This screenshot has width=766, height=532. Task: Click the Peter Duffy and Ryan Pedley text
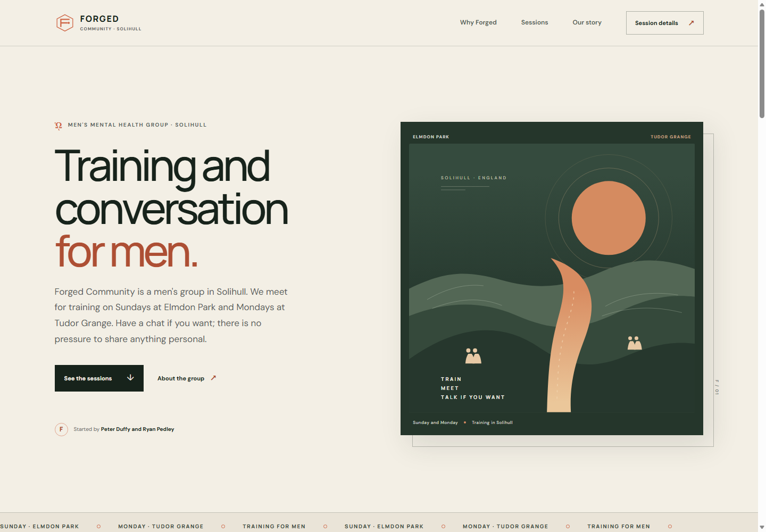click(138, 429)
